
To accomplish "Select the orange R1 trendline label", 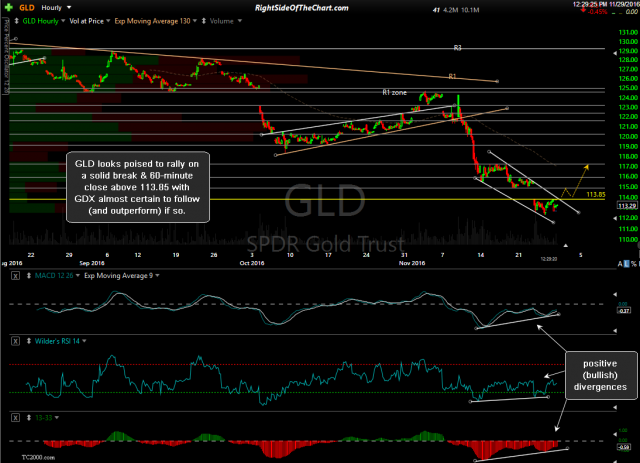I will [x=452, y=76].
